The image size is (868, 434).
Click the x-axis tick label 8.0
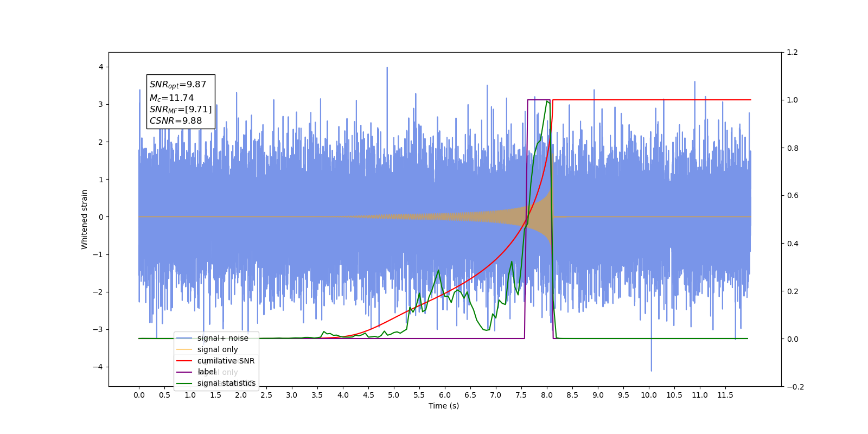pos(547,395)
